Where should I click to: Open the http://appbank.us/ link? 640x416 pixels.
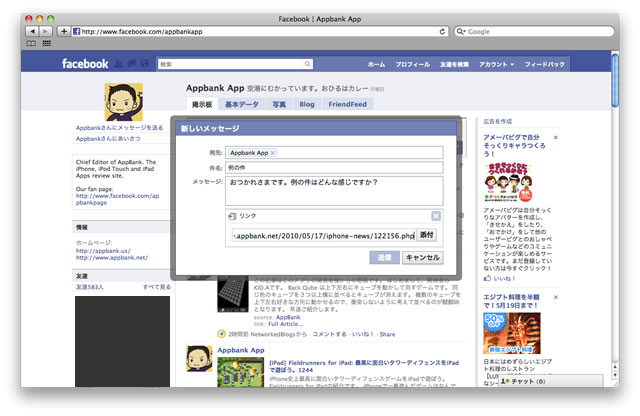103,251
